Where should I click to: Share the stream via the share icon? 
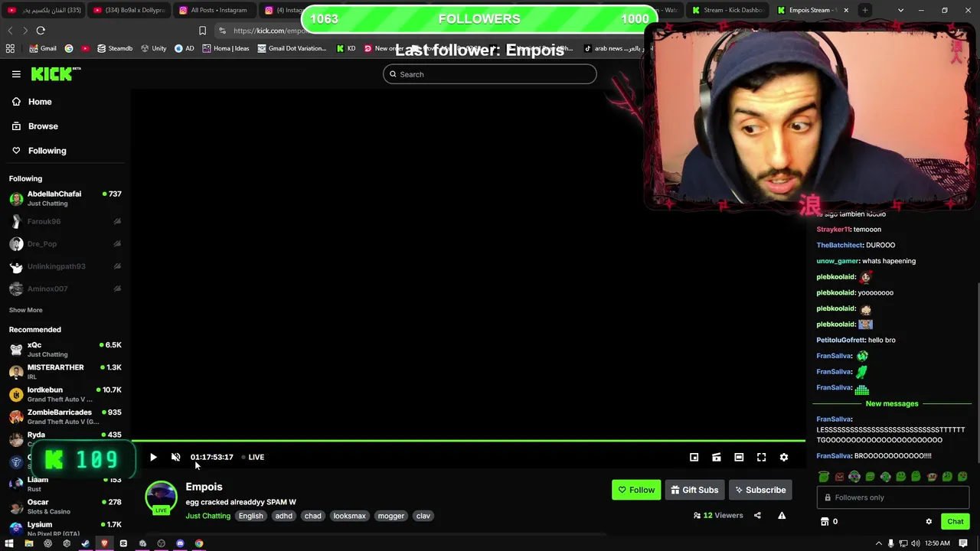click(x=757, y=516)
